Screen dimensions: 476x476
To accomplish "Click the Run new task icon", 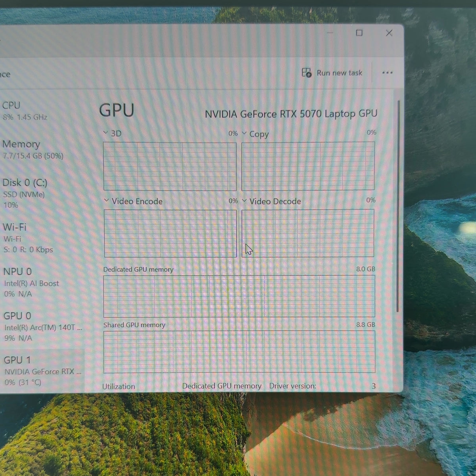I will [x=307, y=73].
